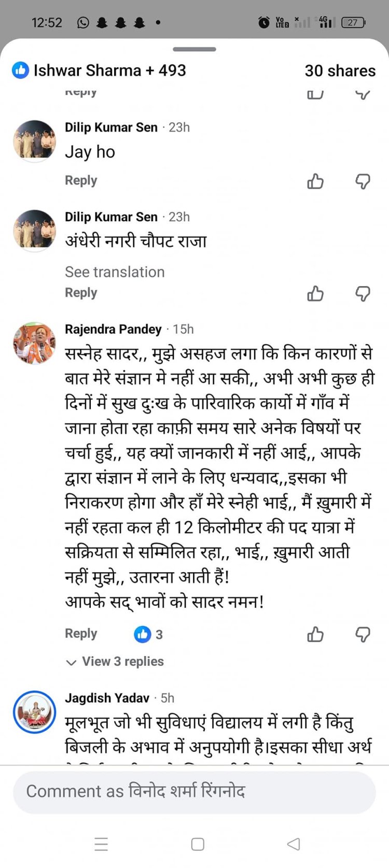This screenshot has height=868, width=389.
Task: Reply to Rajendra Pandey's comment
Action: click(x=81, y=633)
